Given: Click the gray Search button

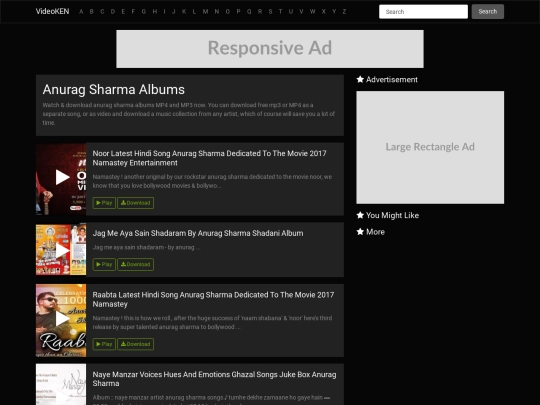Looking at the screenshot, I should click(488, 12).
